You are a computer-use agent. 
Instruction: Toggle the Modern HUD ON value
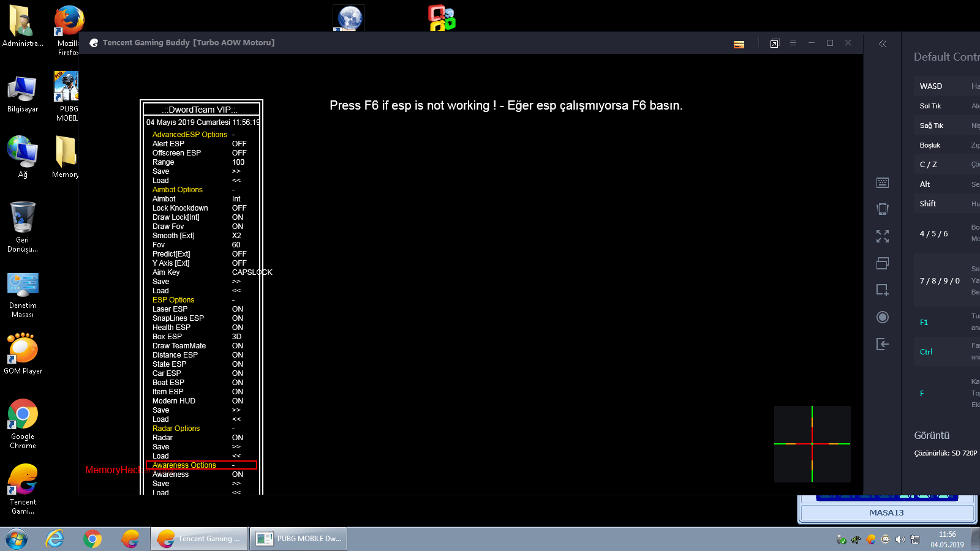(238, 401)
